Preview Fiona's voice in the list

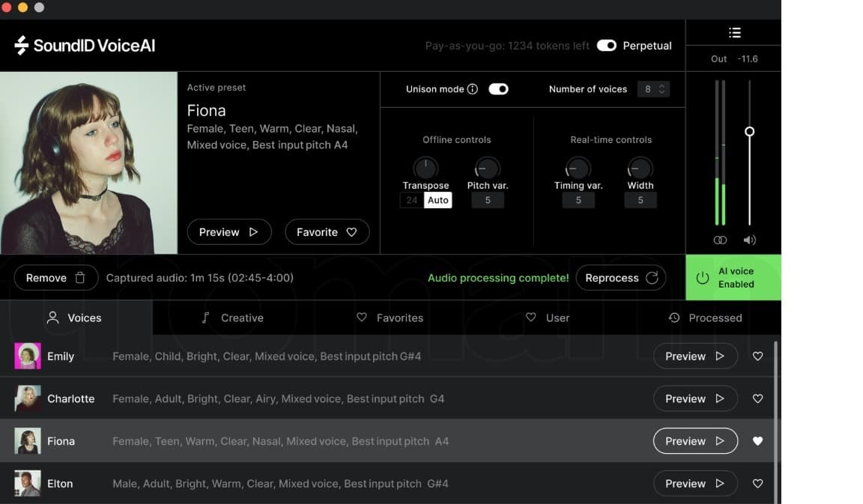pyautogui.click(x=695, y=441)
